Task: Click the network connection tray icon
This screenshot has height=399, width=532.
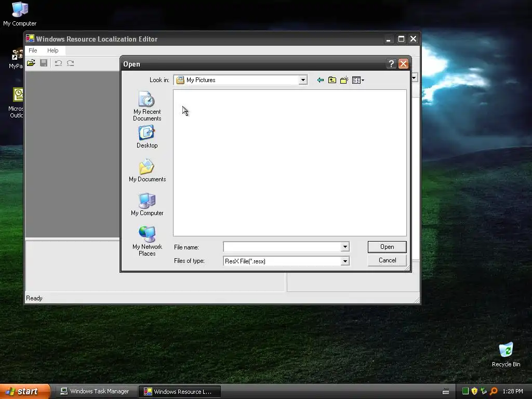Action: (x=484, y=391)
